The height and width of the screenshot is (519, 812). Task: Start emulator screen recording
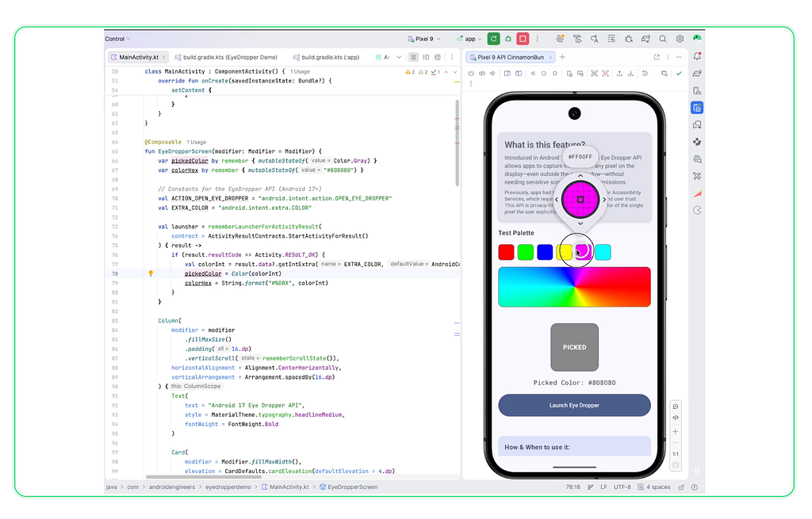point(605,74)
